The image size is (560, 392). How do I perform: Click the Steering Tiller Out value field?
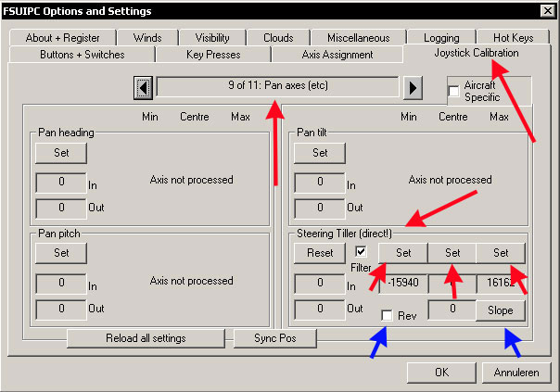[x=320, y=309]
